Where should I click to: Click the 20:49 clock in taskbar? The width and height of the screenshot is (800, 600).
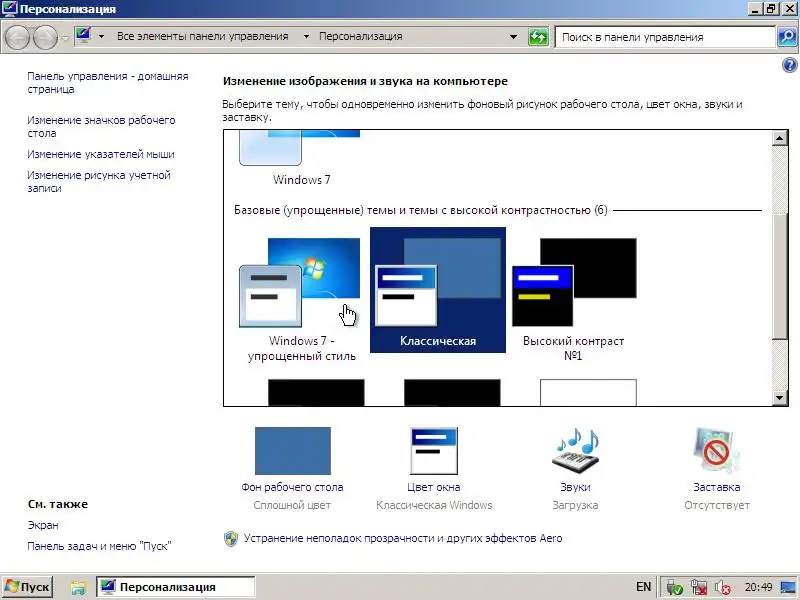(x=758, y=587)
